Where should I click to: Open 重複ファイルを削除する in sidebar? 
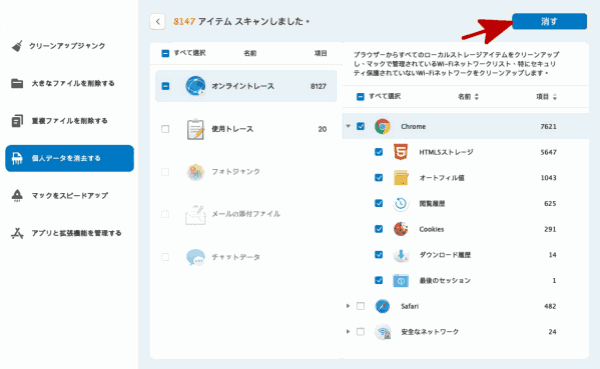(70, 121)
